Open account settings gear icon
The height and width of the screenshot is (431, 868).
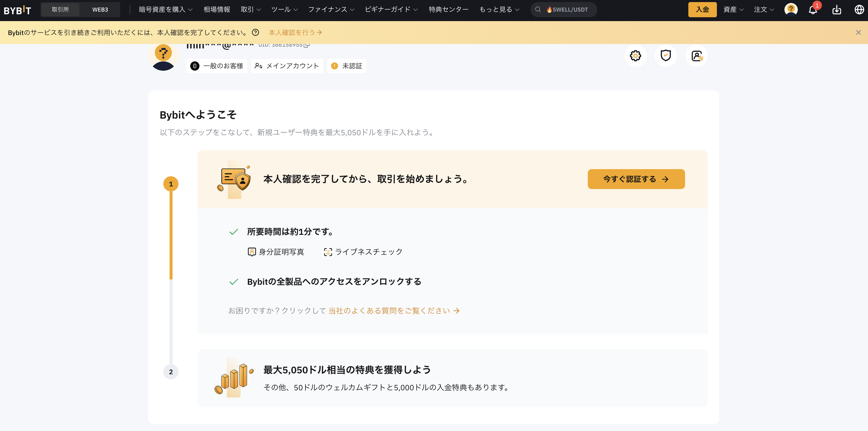coord(635,56)
